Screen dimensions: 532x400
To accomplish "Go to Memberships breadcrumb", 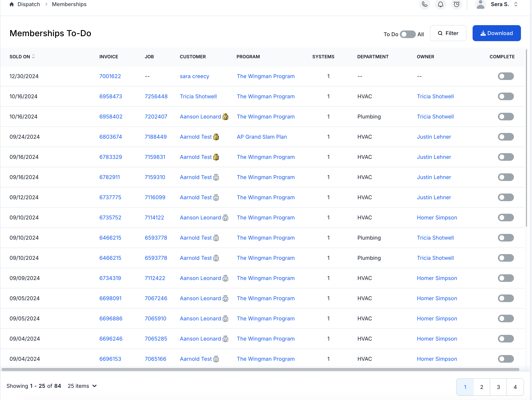I will pos(69,4).
